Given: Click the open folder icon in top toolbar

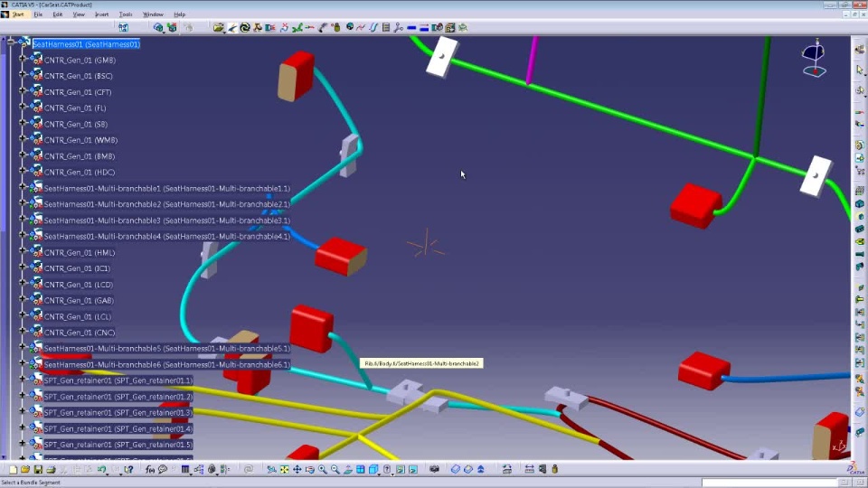Looking at the screenshot, I should (218, 27).
